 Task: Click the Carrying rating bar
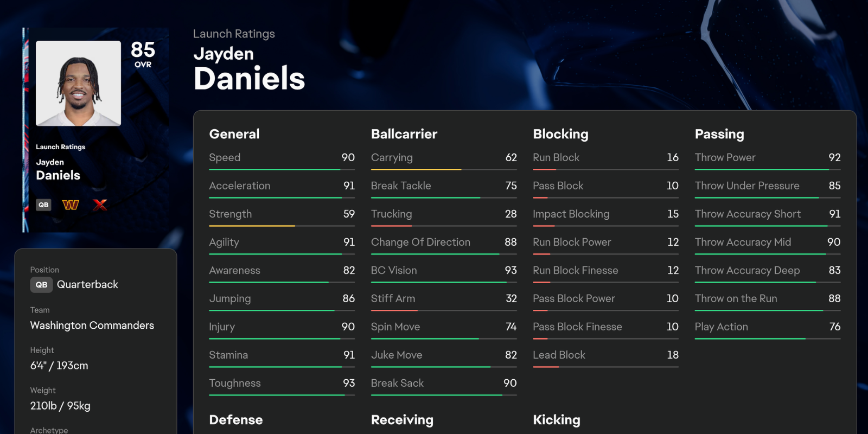443,169
